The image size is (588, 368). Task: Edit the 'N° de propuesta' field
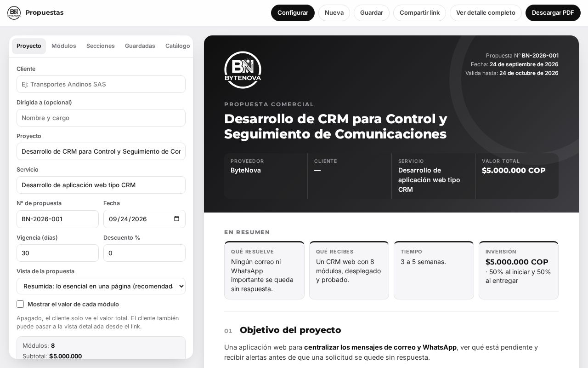pos(57,219)
